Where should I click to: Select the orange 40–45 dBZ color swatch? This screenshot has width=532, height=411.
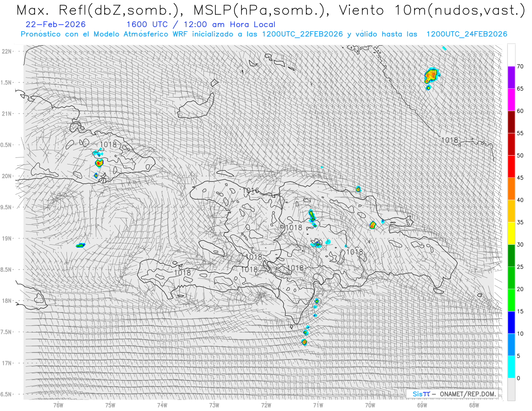pos(511,189)
